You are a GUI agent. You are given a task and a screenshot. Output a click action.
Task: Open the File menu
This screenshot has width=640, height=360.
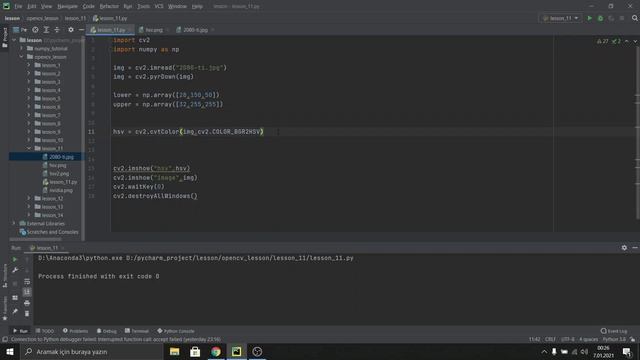click(x=18, y=7)
